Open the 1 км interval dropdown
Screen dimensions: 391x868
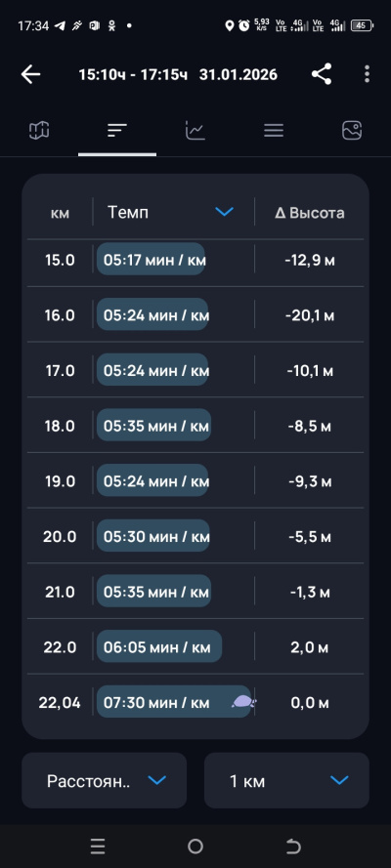pos(286,780)
